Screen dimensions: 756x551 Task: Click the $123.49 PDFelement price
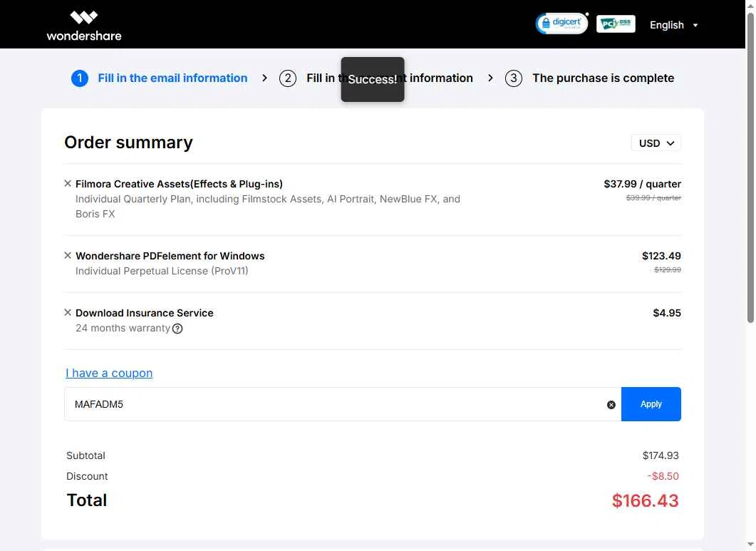pyautogui.click(x=661, y=256)
